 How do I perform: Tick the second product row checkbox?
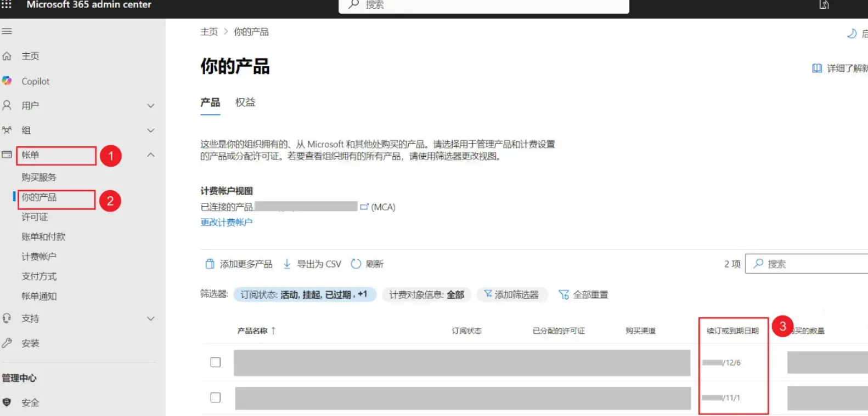click(216, 397)
